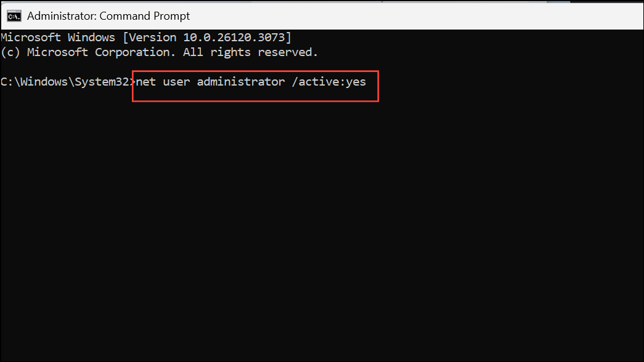Select the version number 10.0.26120.3073
This screenshot has height=362, width=644.
pos(234,38)
